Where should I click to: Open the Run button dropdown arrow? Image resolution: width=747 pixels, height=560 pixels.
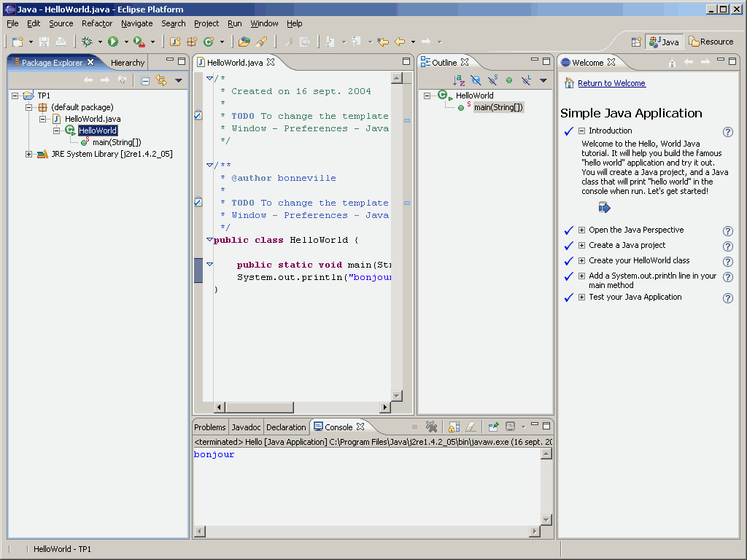(126, 42)
